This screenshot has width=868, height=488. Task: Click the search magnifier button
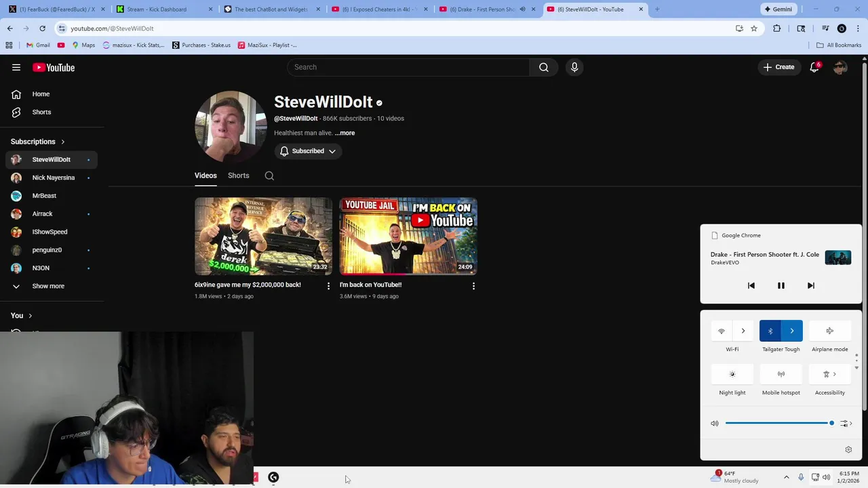pos(544,67)
